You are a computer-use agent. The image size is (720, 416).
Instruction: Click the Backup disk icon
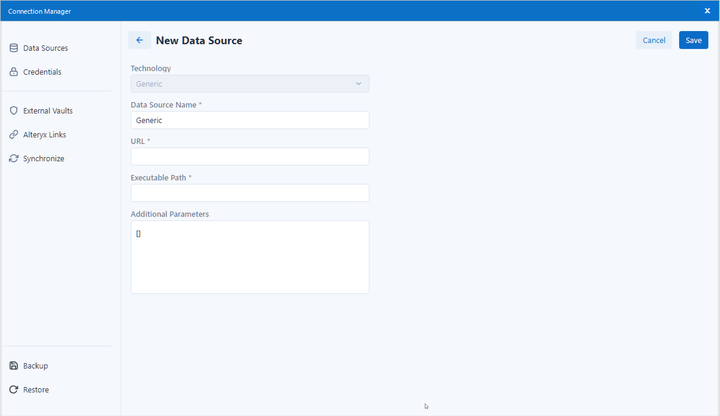click(x=14, y=366)
